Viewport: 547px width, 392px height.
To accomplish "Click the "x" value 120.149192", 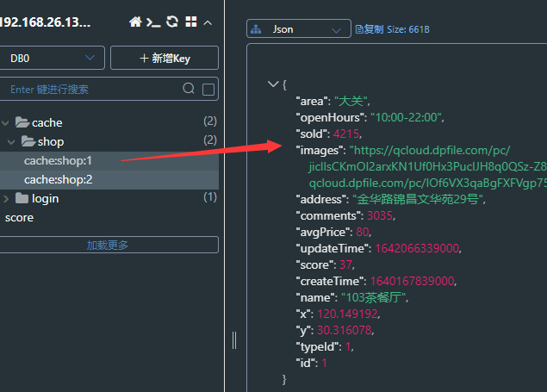I will click(x=347, y=314).
